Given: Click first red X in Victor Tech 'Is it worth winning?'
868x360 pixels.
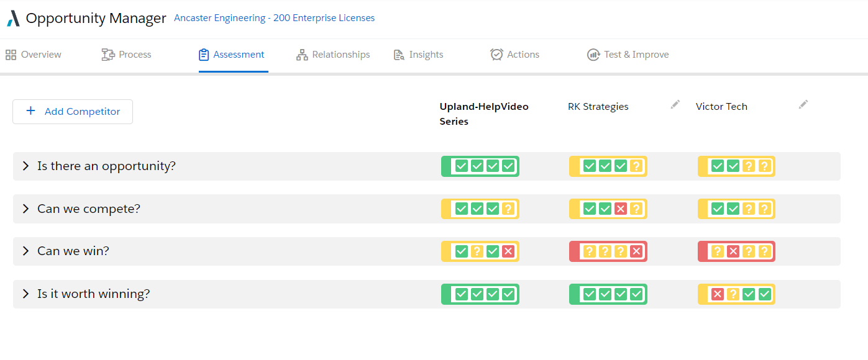Looking at the screenshot, I should [717, 294].
